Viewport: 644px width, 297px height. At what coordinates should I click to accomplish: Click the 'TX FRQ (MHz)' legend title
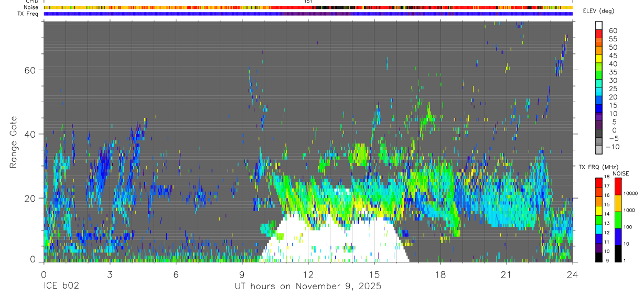point(598,167)
